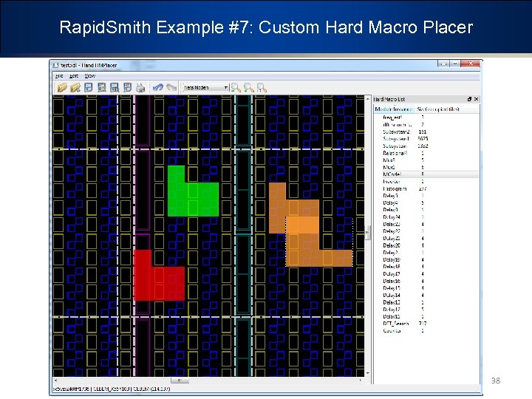Click the horizontal scrollbar thumb below canvas
The width and height of the screenshot is (532, 399).
pyautogui.click(x=180, y=381)
